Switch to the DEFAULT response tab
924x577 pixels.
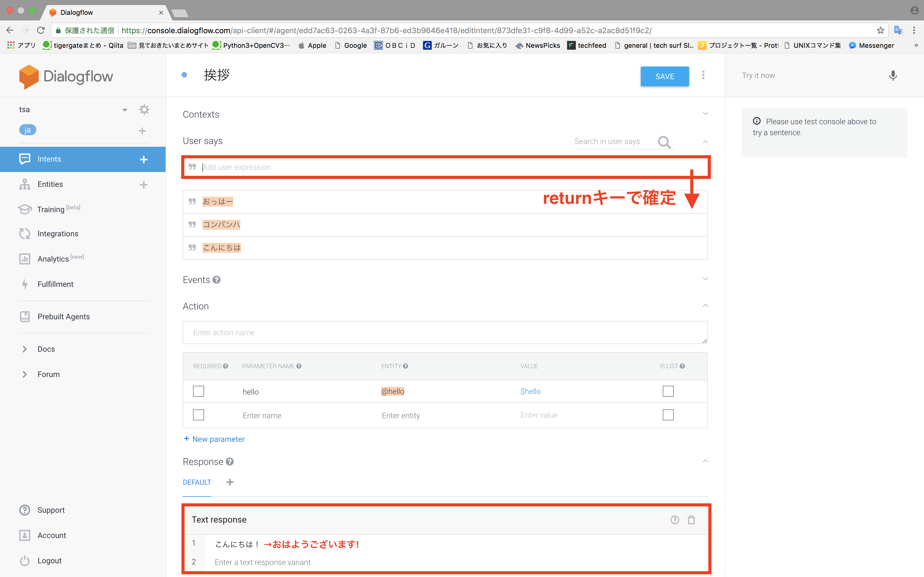(197, 482)
